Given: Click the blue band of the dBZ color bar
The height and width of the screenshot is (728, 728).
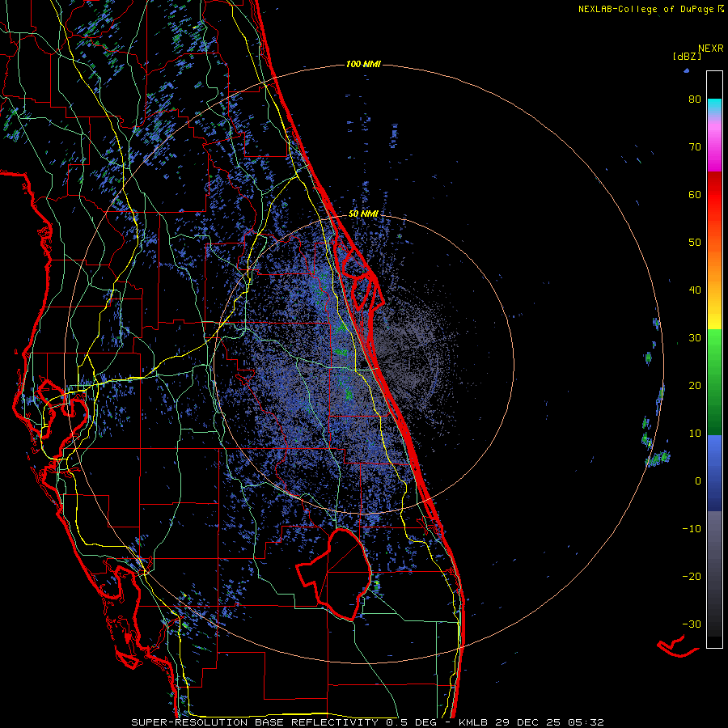Looking at the screenshot, I should tap(714, 473).
